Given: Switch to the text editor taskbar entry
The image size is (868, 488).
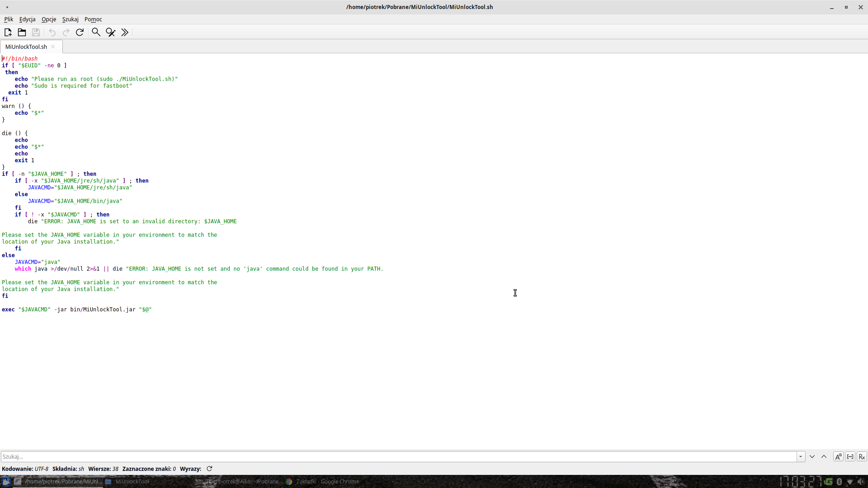Looking at the screenshot, I should pos(58,481).
